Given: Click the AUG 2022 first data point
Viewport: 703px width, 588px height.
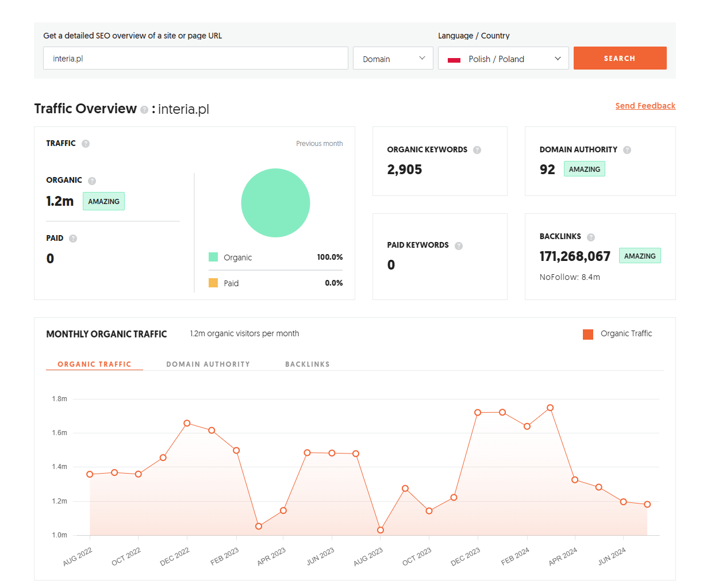Looking at the screenshot, I should (90, 474).
